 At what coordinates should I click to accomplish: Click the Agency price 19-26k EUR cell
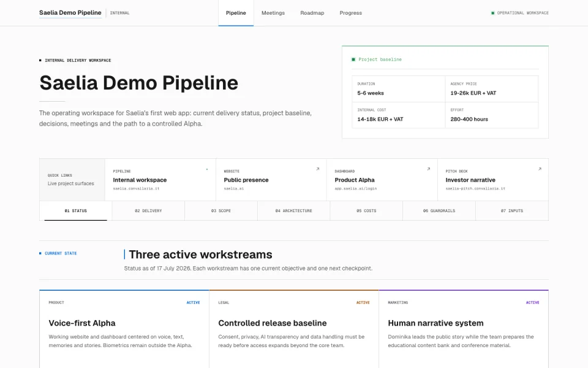[492, 89]
